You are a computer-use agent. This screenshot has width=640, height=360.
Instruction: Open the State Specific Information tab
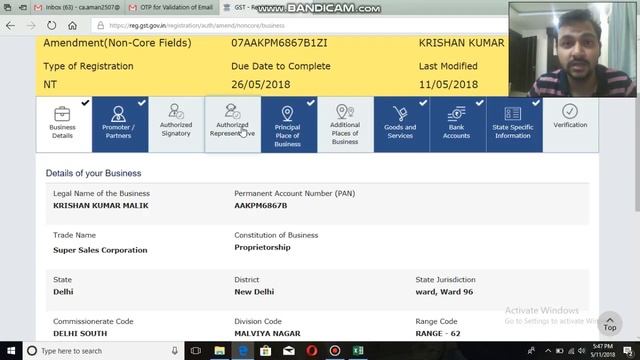514,124
